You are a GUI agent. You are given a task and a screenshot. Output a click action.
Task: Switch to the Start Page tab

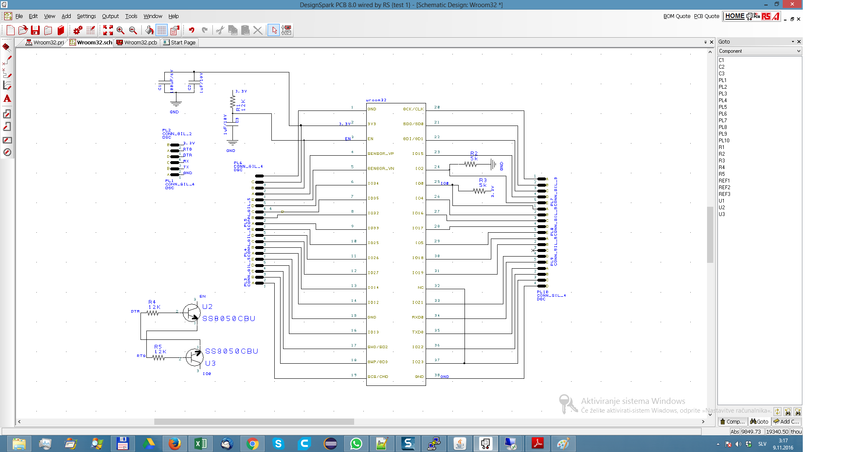[x=179, y=42]
